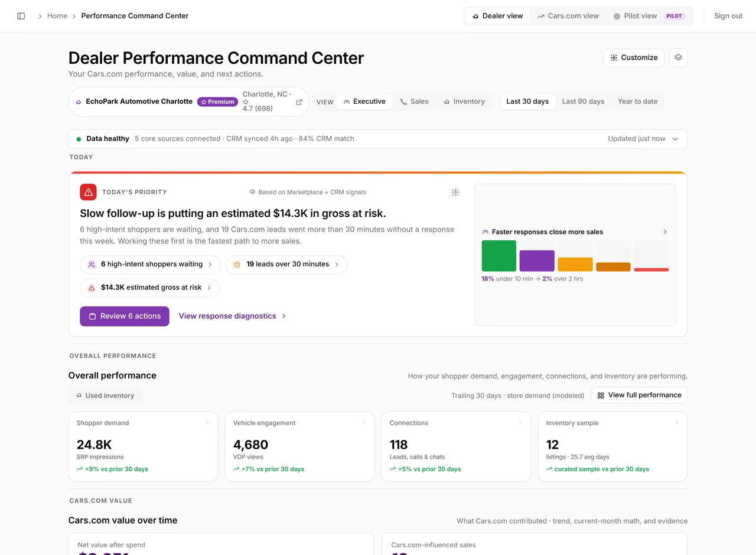Click the people icon in high-intent shoppers chip
Screen dimensions: 756x555
[x=92, y=265]
